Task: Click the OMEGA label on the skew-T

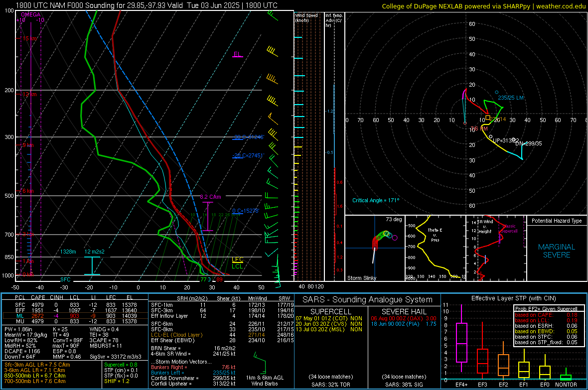Action: click(31, 14)
